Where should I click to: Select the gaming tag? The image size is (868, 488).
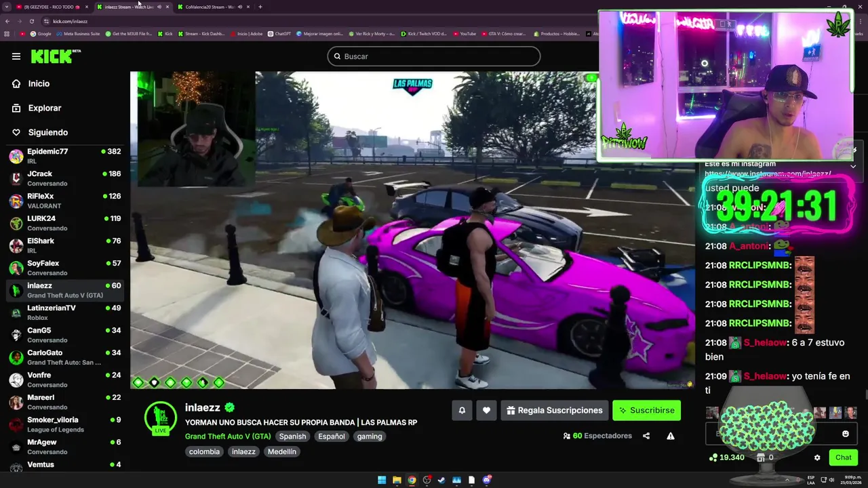click(370, 436)
